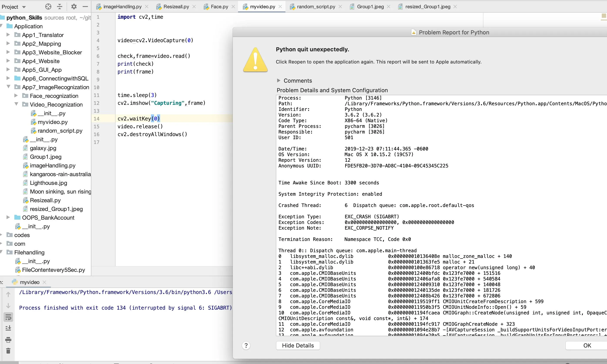Click 'Exception Type:' line in report
Viewport: 607px width, 364px height.
tap(339, 217)
